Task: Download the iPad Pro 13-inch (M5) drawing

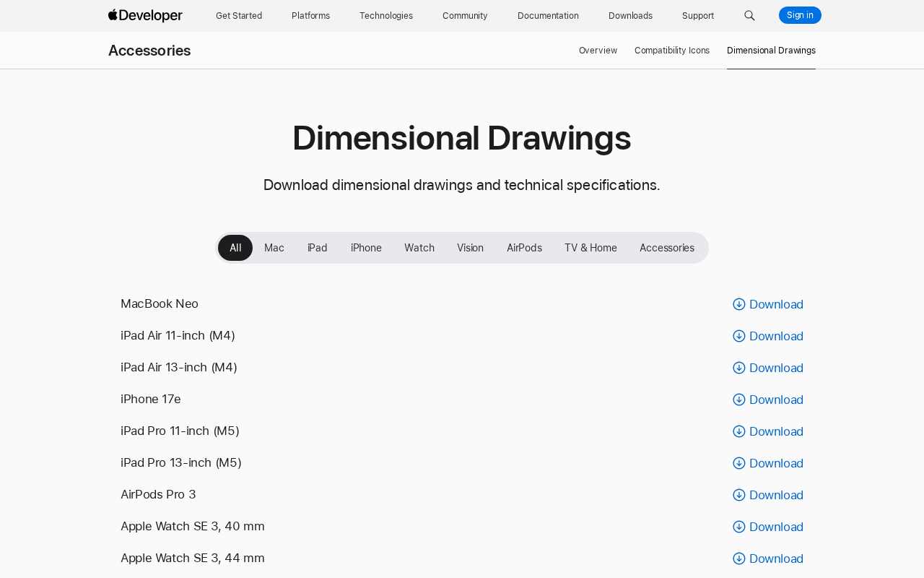Action: coord(768,463)
